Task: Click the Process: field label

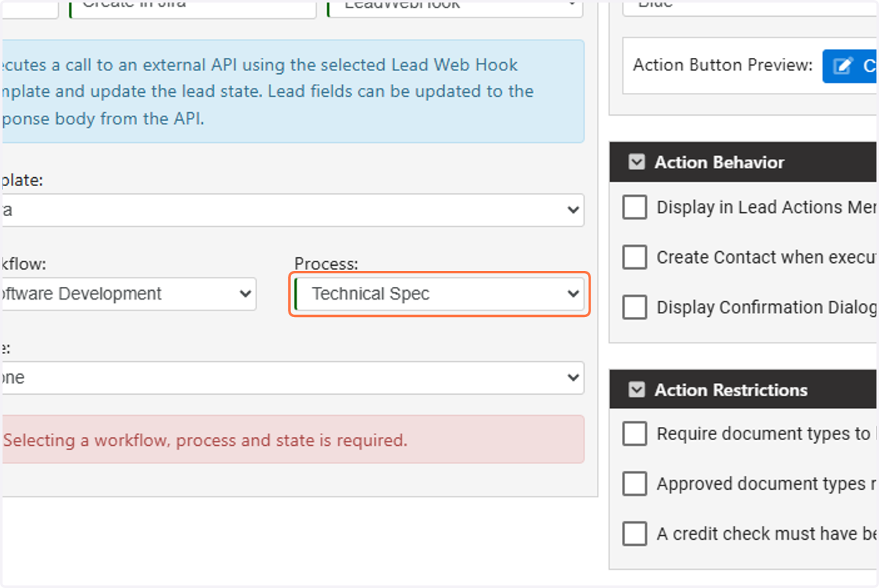Action: coord(327,264)
